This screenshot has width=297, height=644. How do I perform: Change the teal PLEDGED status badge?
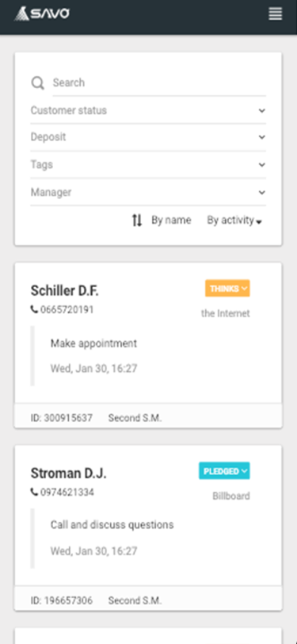click(224, 470)
